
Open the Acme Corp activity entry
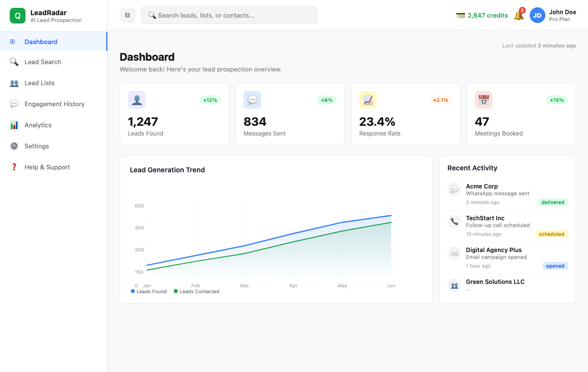click(508, 194)
